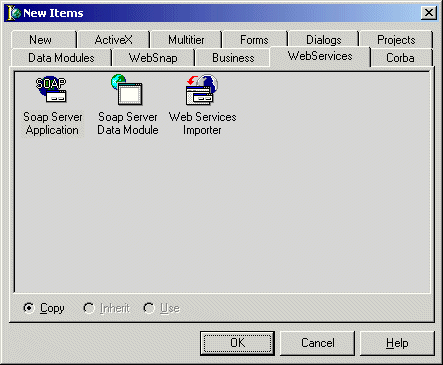Select the Inherit radio button
This screenshot has width=443, height=365.
[89, 308]
